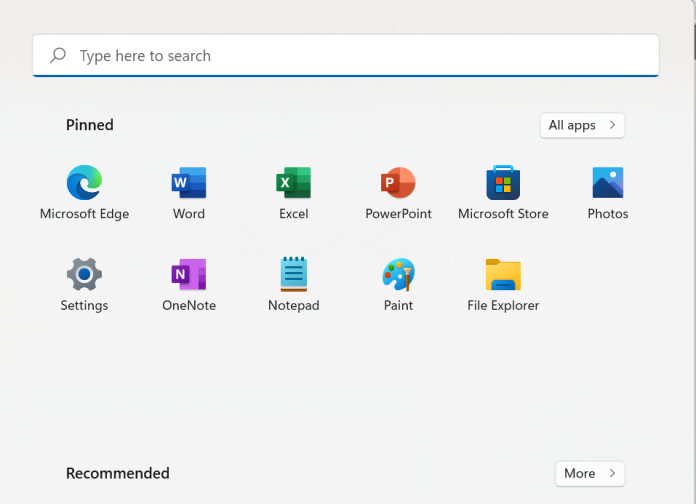Launch OneNote from pinned apps
Screen dimensions: 696x504
pyautogui.click(x=189, y=274)
